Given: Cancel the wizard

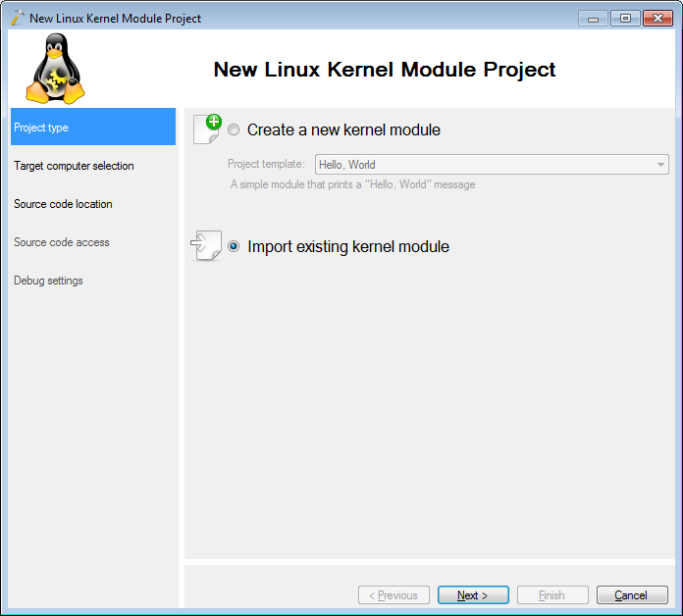Looking at the screenshot, I should (x=632, y=594).
